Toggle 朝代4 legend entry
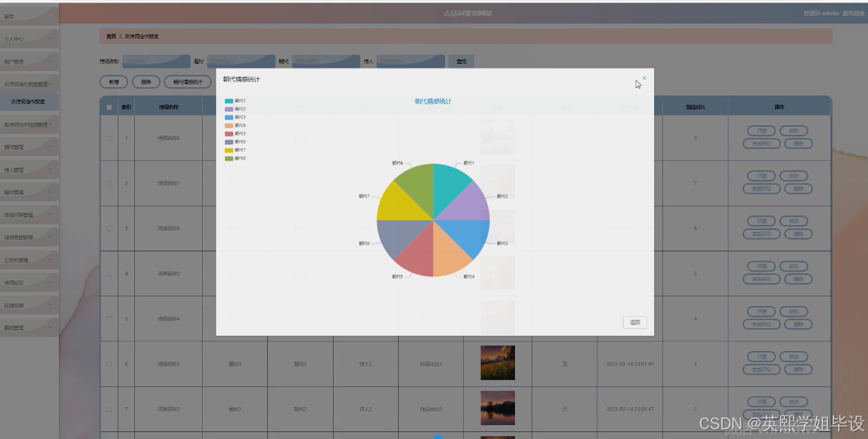 235,125
